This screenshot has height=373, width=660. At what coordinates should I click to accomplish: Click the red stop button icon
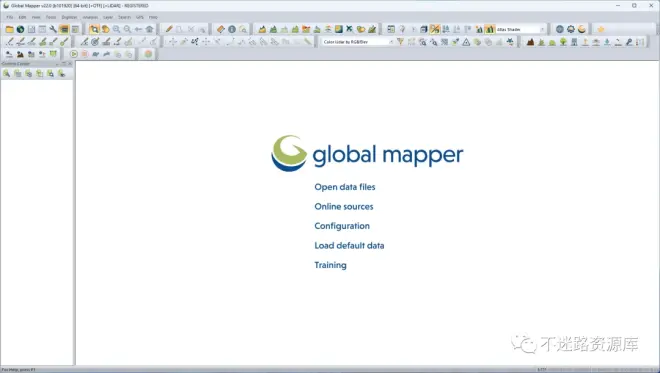[85, 54]
